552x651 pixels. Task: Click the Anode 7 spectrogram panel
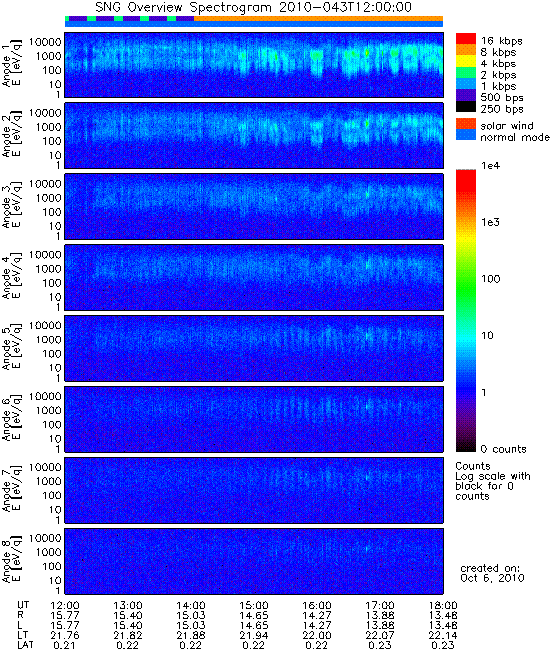coord(254,490)
